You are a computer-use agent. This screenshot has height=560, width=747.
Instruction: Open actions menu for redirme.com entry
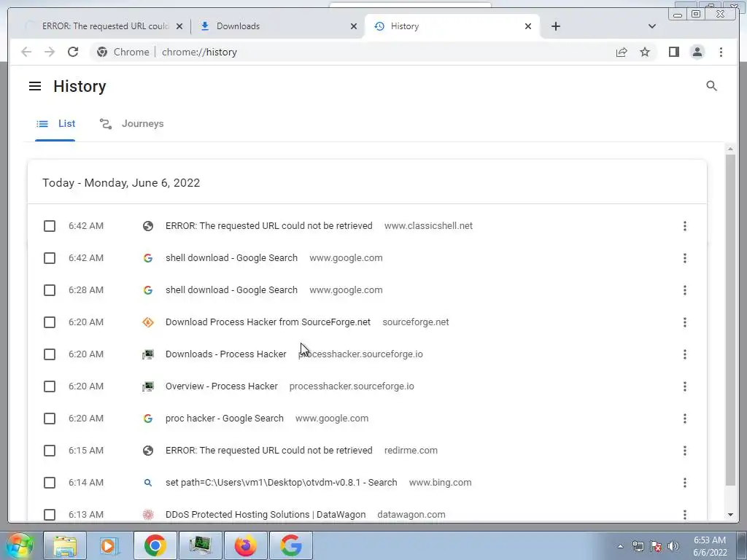click(x=684, y=451)
